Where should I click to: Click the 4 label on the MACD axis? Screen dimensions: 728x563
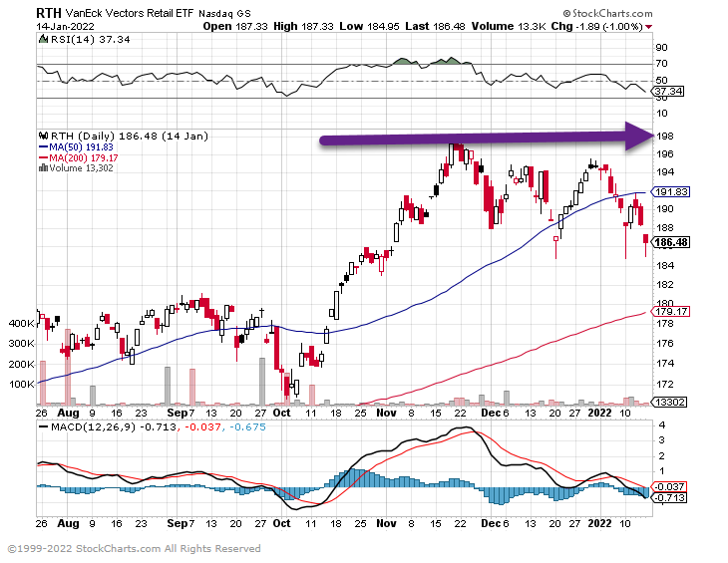[x=661, y=424]
